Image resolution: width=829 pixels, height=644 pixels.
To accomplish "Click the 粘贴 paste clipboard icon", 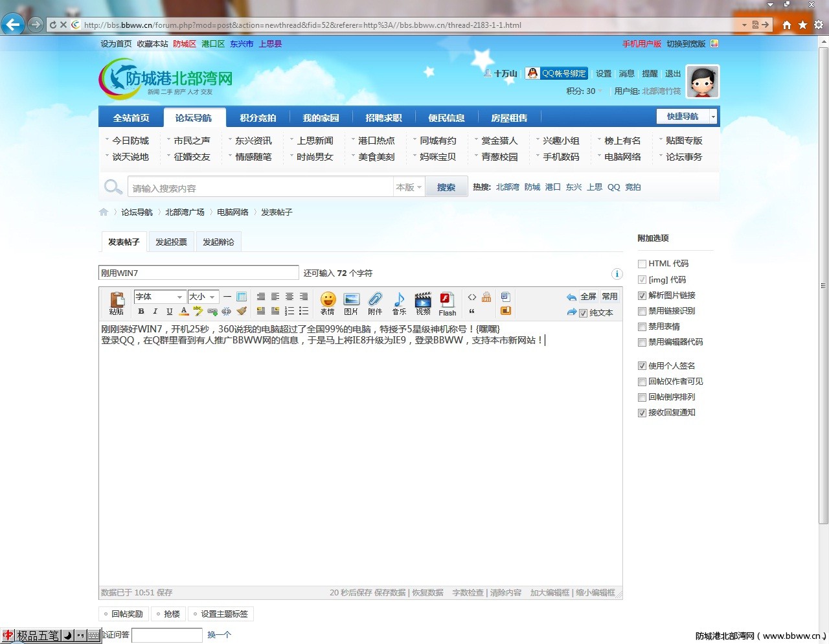I will (117, 302).
